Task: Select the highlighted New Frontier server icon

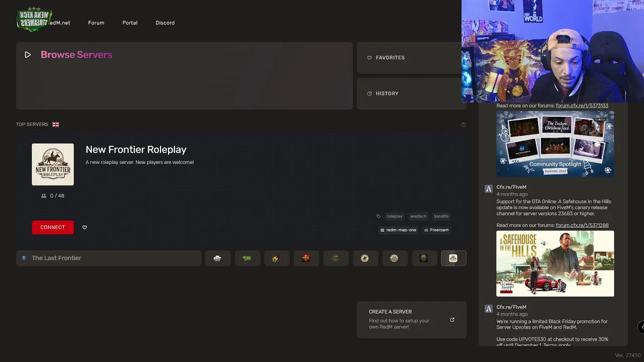Action: tap(453, 258)
